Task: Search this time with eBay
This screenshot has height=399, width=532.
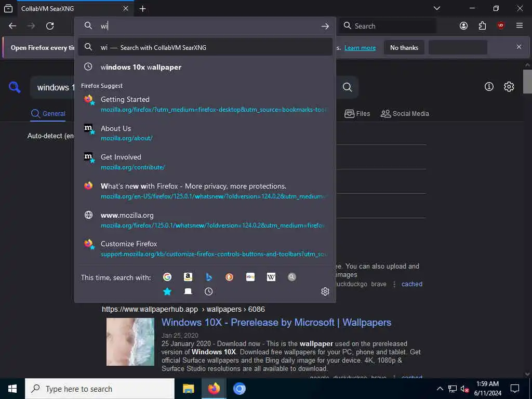Action: pyautogui.click(x=250, y=277)
